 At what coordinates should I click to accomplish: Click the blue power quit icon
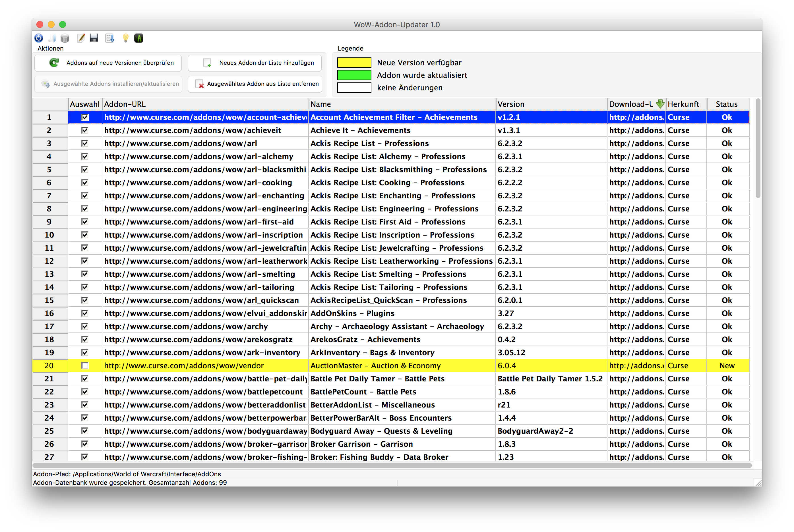click(39, 38)
